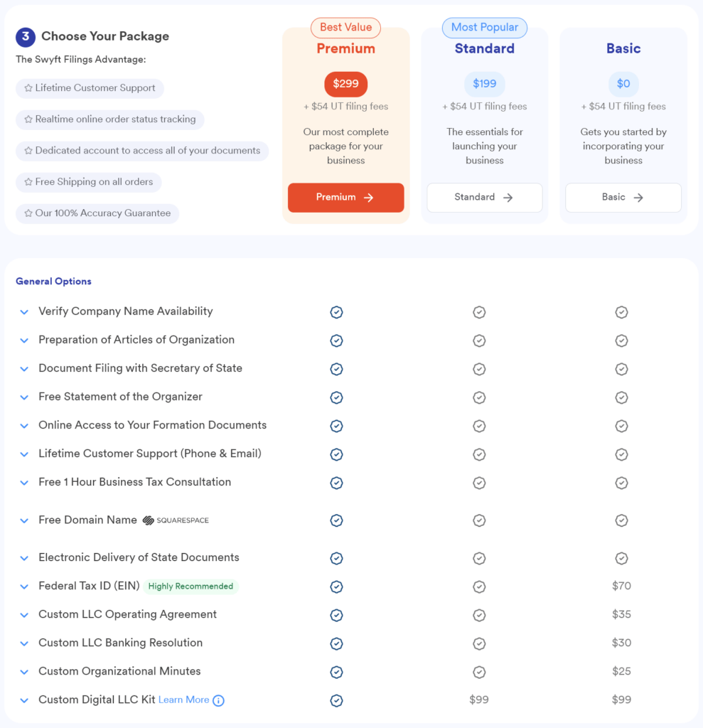Click the Basic checkmark for Lifetime Customer Support
703x728 pixels.
[x=621, y=454]
